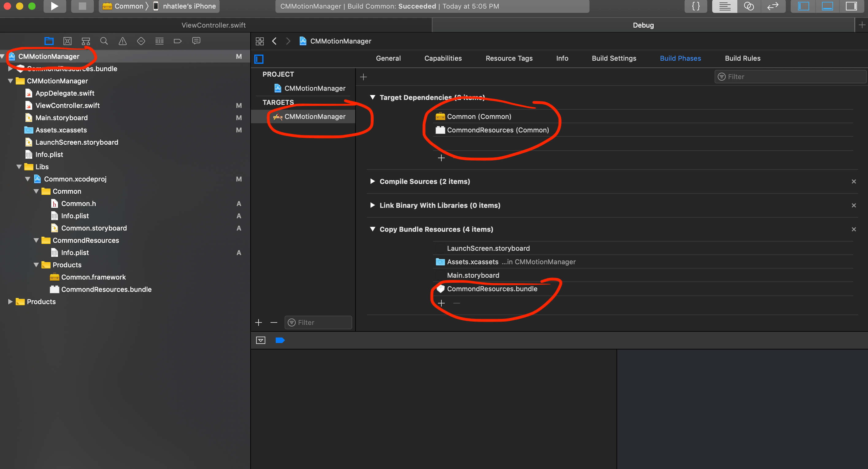Viewport: 868px width, 469px height.
Task: Open the code snippets library
Action: pyautogui.click(x=696, y=6)
